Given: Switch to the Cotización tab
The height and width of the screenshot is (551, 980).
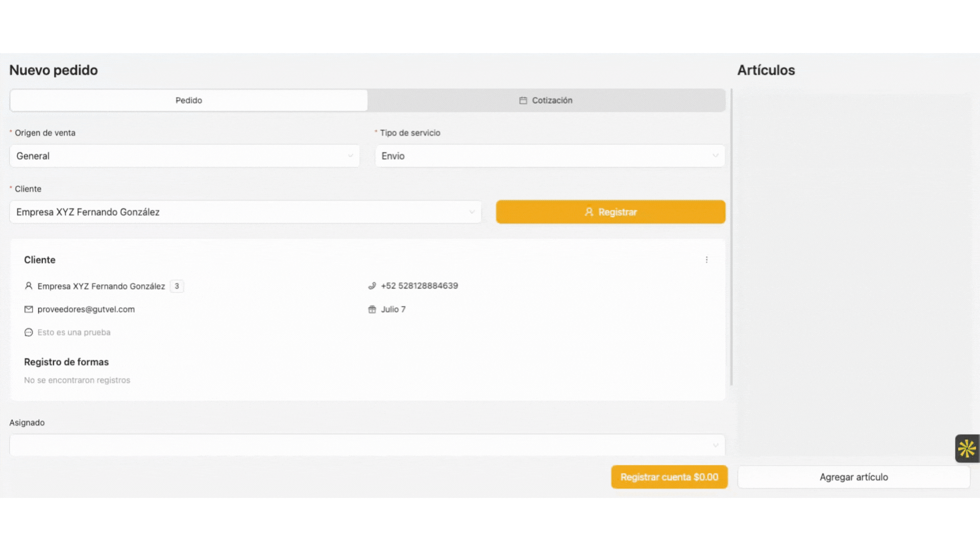Looking at the screenshot, I should (x=546, y=101).
